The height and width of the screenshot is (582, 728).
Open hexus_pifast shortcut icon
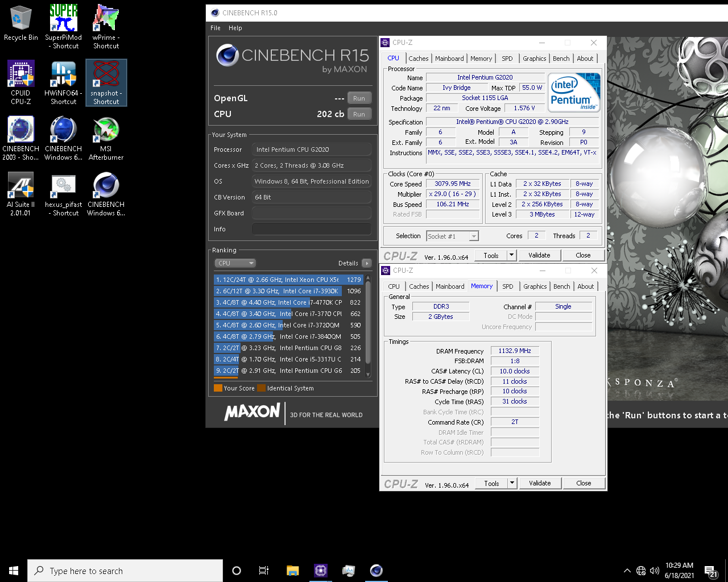tap(64, 194)
